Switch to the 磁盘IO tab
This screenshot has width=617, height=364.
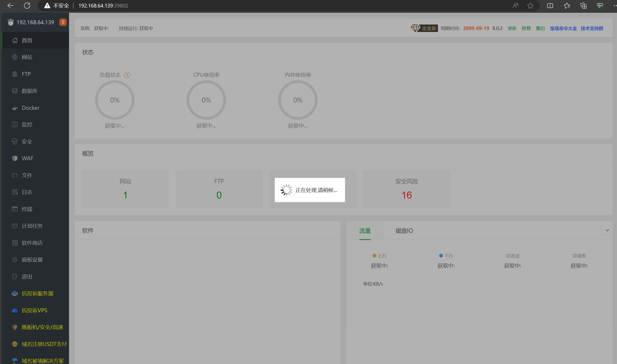pos(404,230)
